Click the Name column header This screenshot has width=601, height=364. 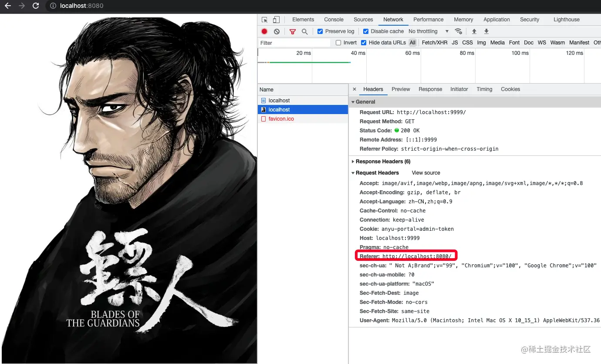[303, 90]
